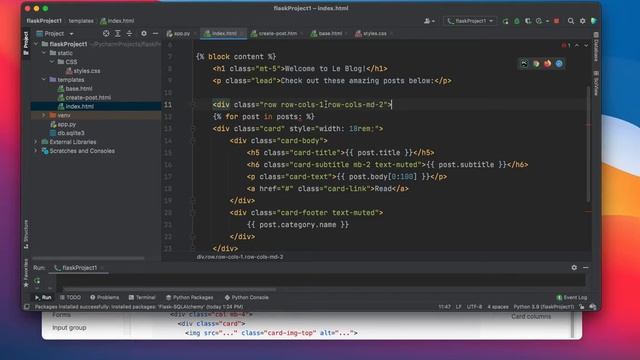Image resolution: width=640 pixels, height=360 pixels.
Task: Open page in Firefox browser icon
Action: pyautogui.click(x=547, y=63)
